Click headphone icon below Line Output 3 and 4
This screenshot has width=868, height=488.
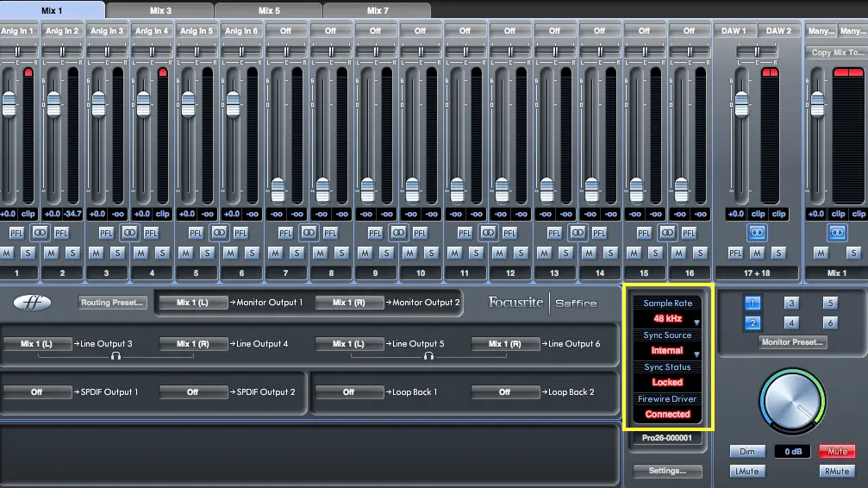(x=115, y=355)
